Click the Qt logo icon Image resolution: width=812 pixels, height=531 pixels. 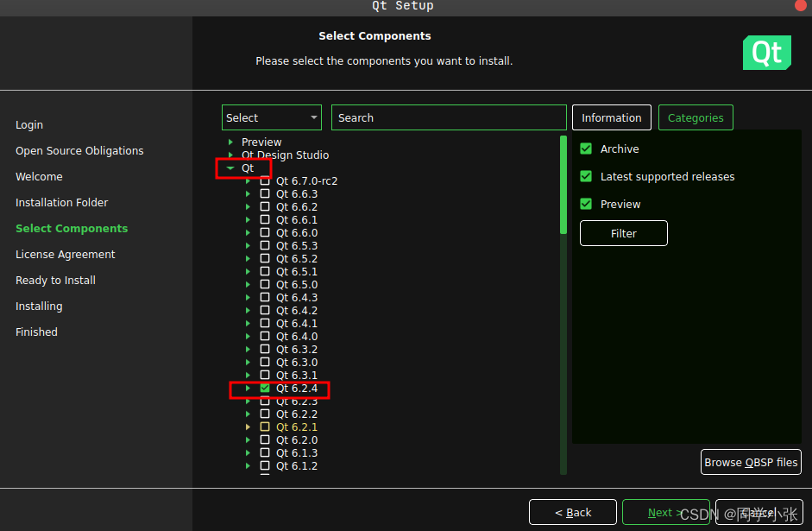[x=766, y=53]
